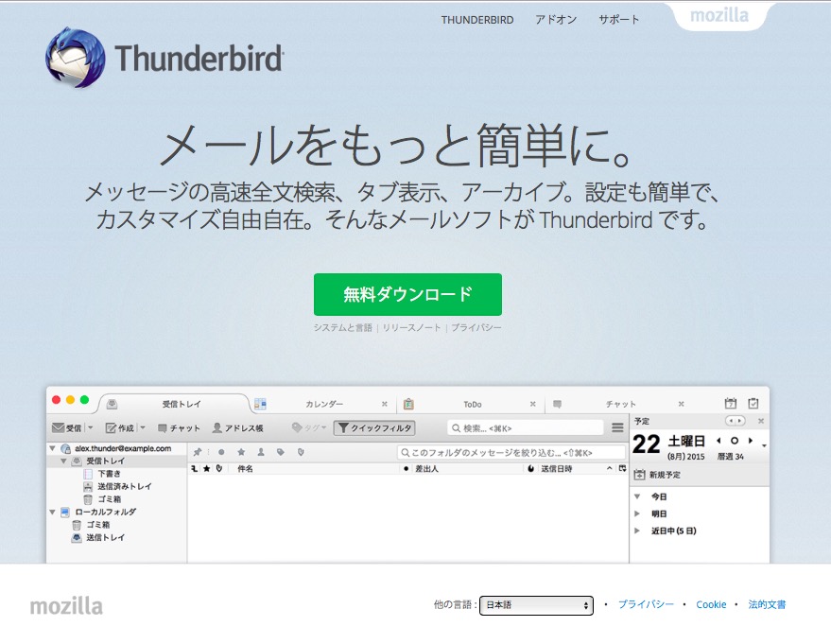Click the junk flame column icon
The image size is (831, 644).
point(530,468)
